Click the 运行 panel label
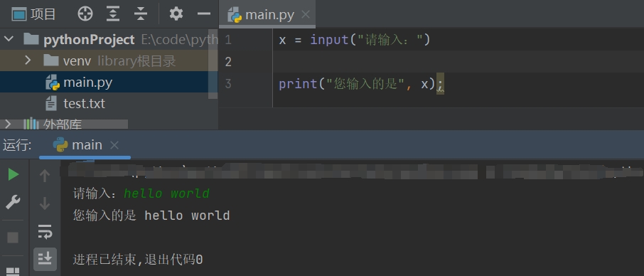 [17, 145]
